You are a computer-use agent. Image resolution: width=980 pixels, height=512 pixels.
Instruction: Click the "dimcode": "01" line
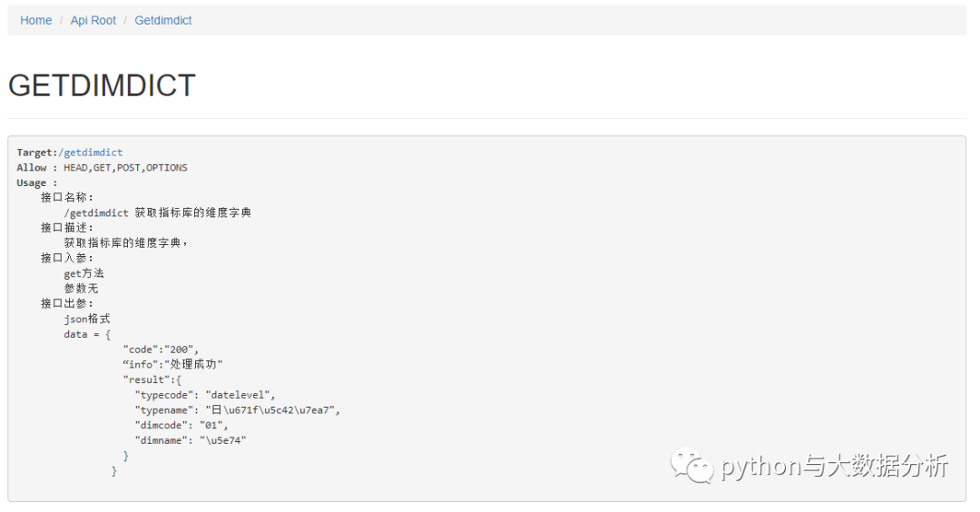pos(181,425)
